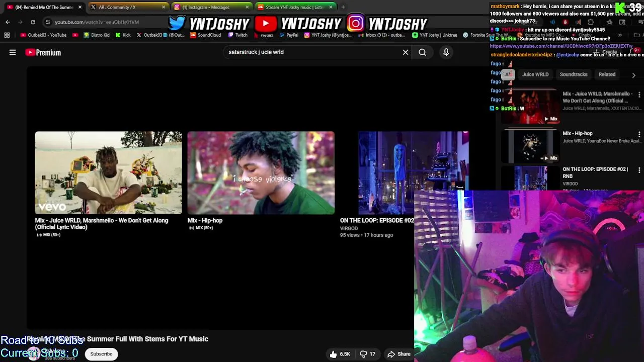The image size is (644, 362).
Task: Filter sidebar by Juice WRLD chip
Action: [535, 74]
